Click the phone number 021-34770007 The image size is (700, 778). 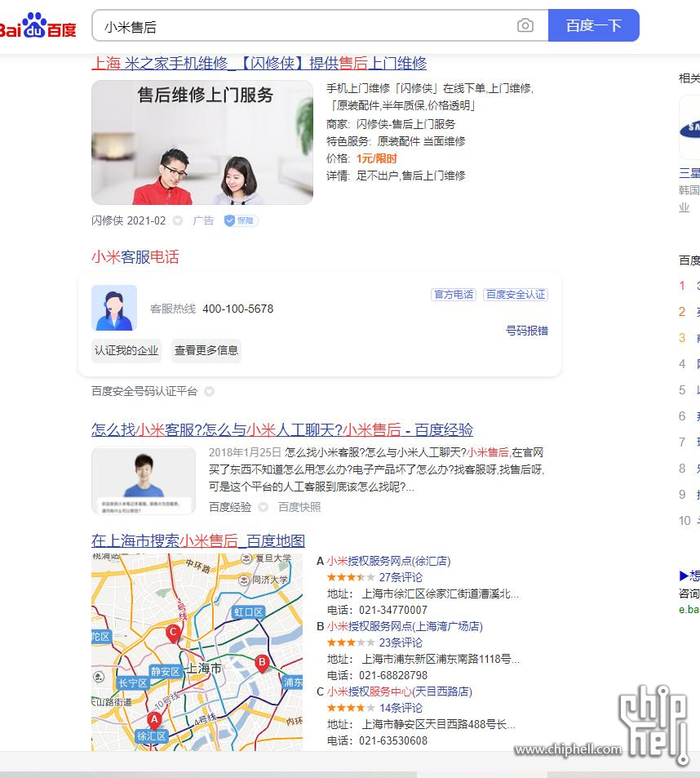pos(393,611)
